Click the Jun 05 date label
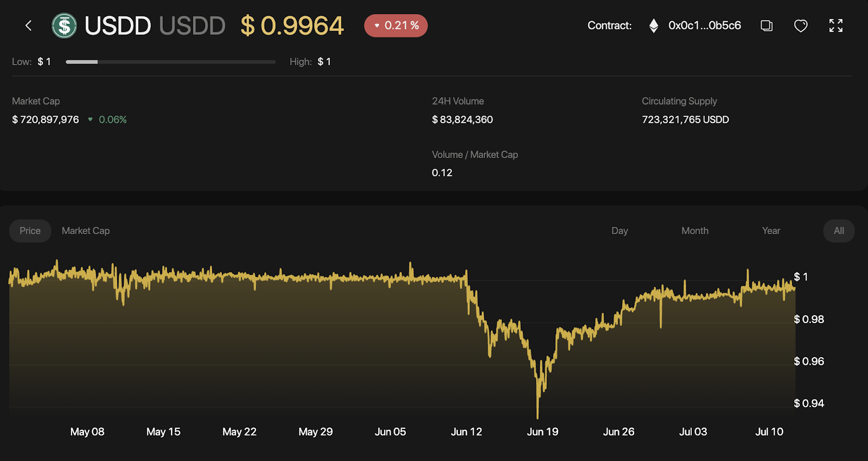Viewport: 868px width, 461px height. pos(390,432)
